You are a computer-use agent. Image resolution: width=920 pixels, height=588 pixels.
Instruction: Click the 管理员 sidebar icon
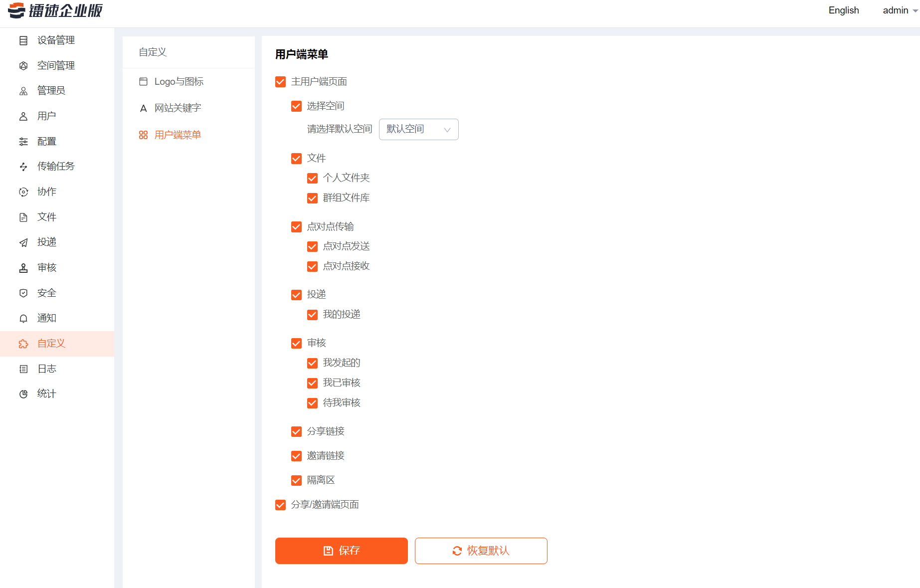pyautogui.click(x=23, y=91)
